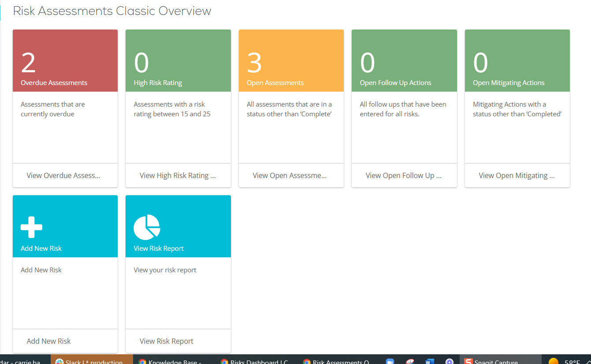Open View High Risk Rating link
This screenshot has height=364, width=591.
178,175
